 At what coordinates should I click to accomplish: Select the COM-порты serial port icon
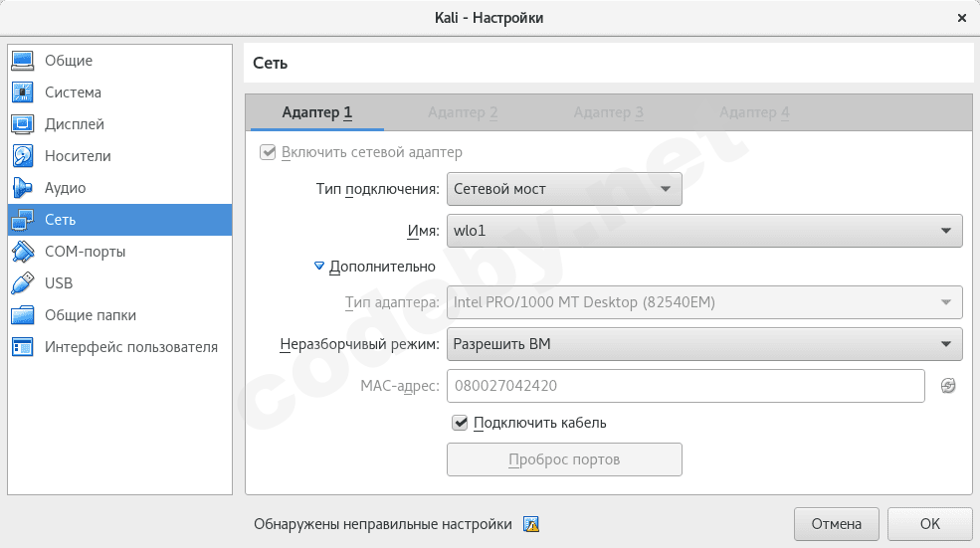coord(23,252)
